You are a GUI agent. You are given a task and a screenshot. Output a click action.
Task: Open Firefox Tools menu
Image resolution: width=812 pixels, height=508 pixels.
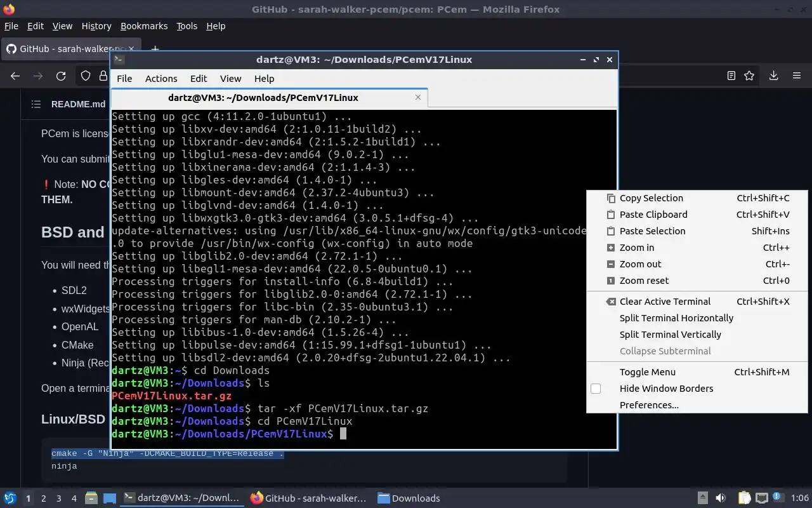pyautogui.click(x=187, y=26)
